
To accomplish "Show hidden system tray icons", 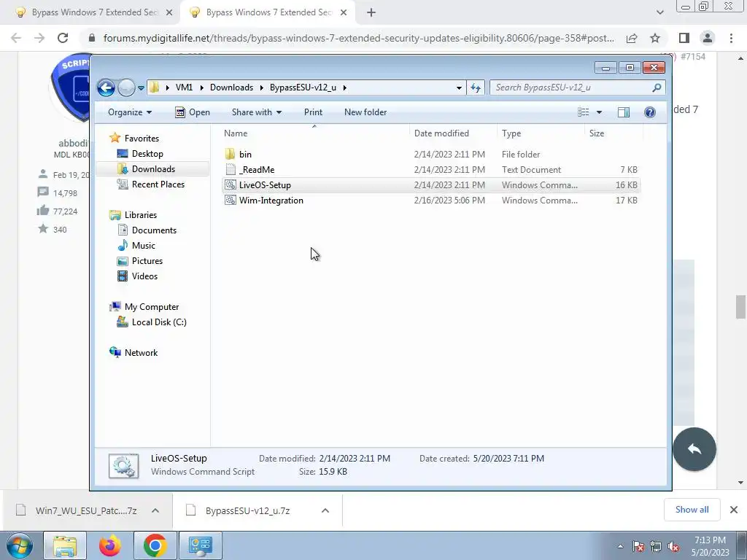I will (620, 546).
